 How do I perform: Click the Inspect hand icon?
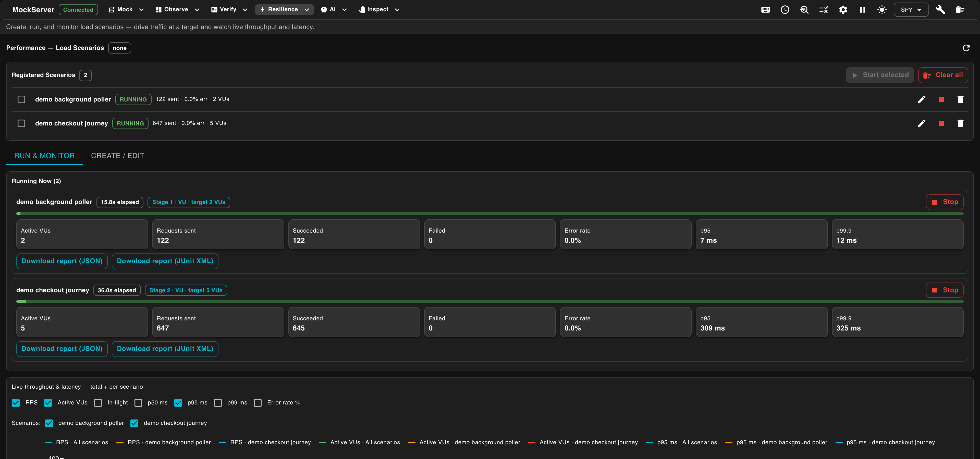point(362,10)
